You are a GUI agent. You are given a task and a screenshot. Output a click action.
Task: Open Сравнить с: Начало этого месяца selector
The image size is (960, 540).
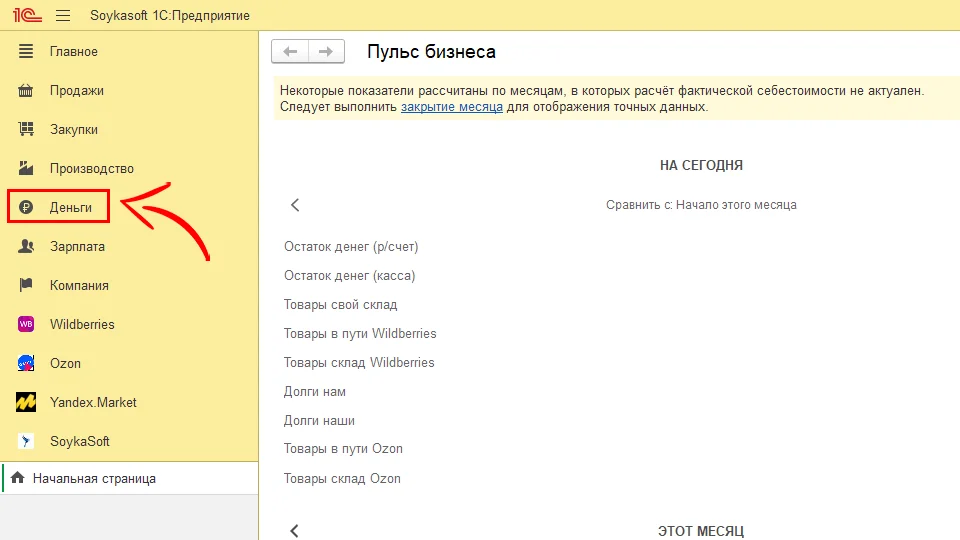click(x=700, y=205)
